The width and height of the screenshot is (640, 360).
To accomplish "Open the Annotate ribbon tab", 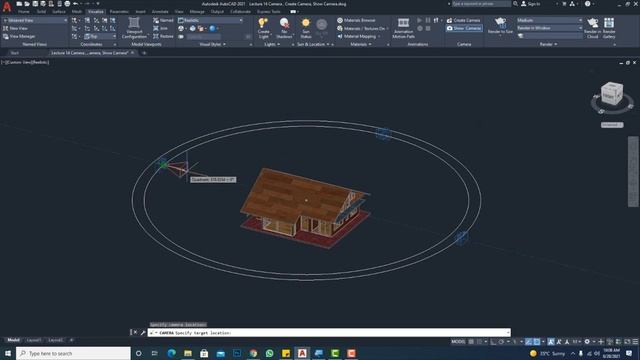I will (x=160, y=12).
